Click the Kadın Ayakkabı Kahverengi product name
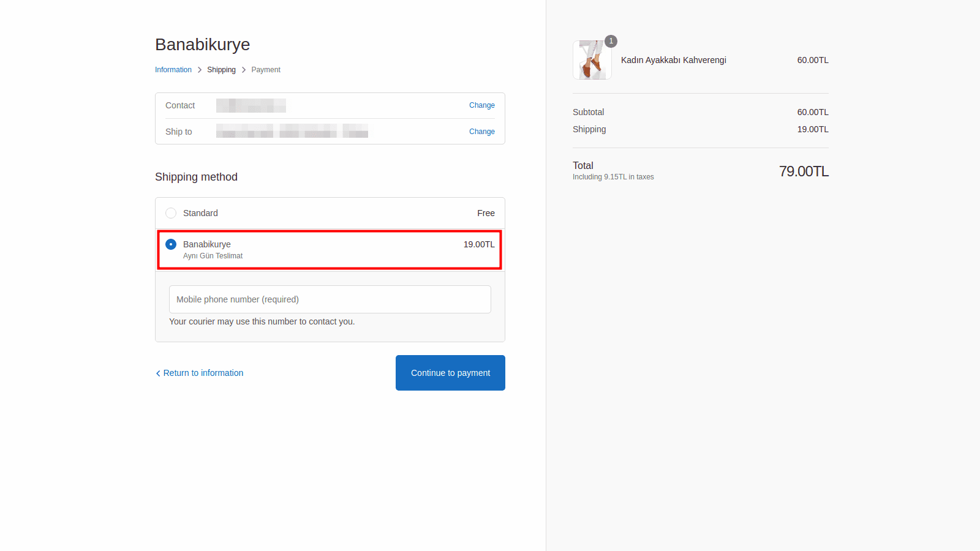Viewport: 980px width, 551px height. pyautogui.click(x=673, y=60)
